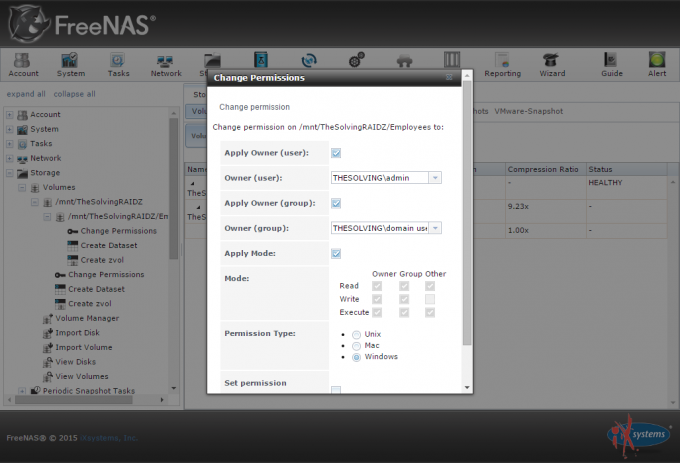Click the Alert status icon

pos(657,64)
